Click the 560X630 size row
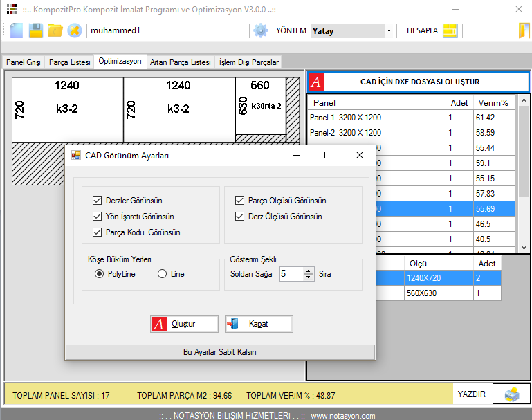Screen dimensions: 532x420 [x=439, y=293]
